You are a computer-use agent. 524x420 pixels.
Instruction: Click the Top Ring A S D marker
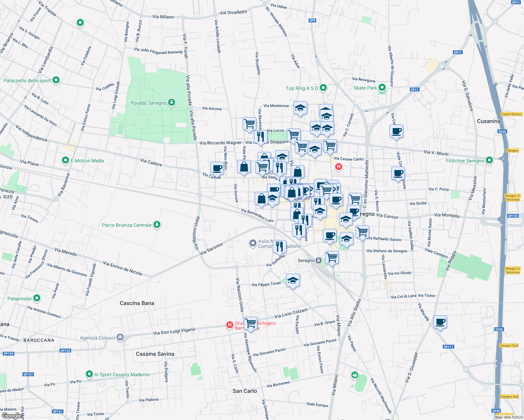[x=323, y=88]
